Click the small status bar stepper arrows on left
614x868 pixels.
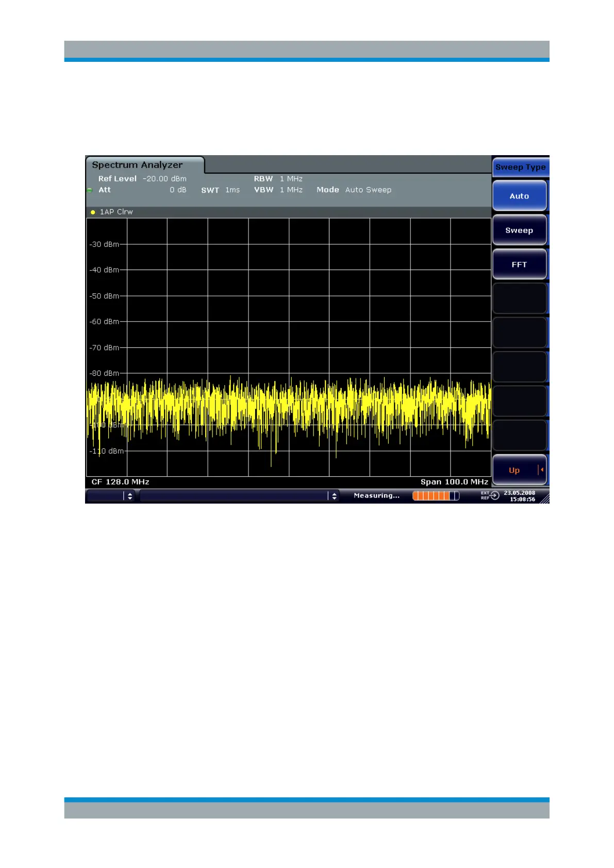129,496
